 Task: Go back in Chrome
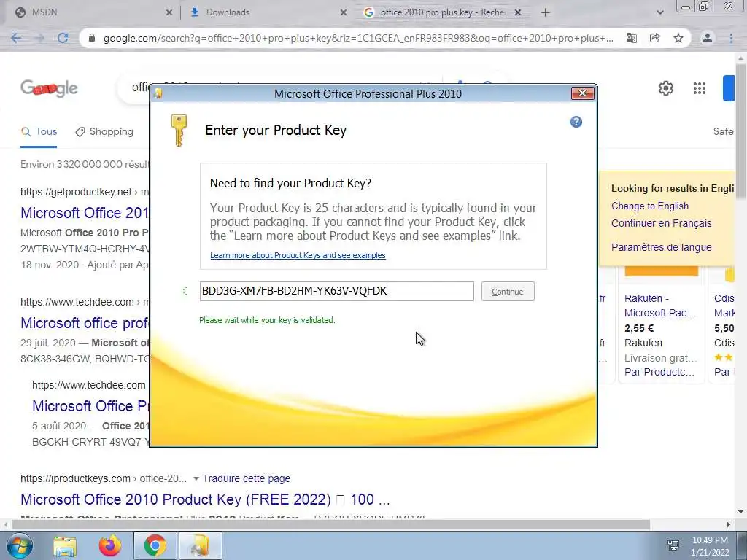click(16, 38)
